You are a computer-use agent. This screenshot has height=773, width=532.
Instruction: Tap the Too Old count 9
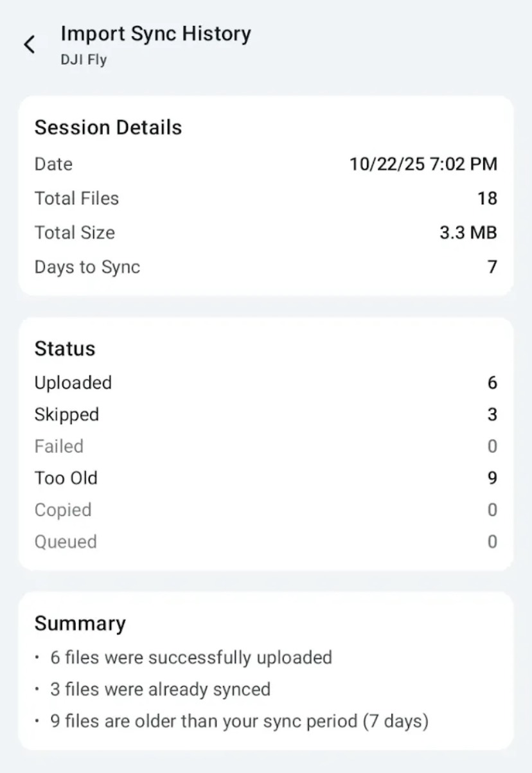tap(492, 478)
